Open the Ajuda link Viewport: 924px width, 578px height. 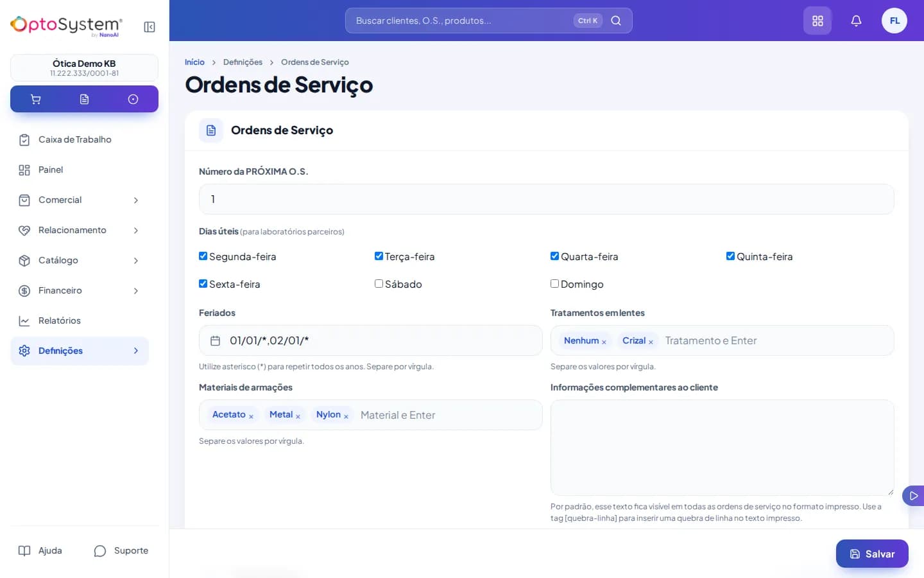click(x=40, y=551)
